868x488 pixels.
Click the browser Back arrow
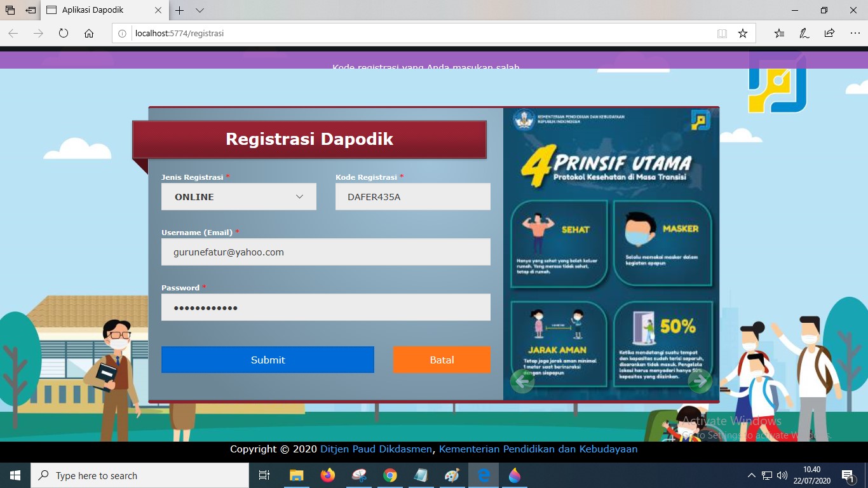13,34
